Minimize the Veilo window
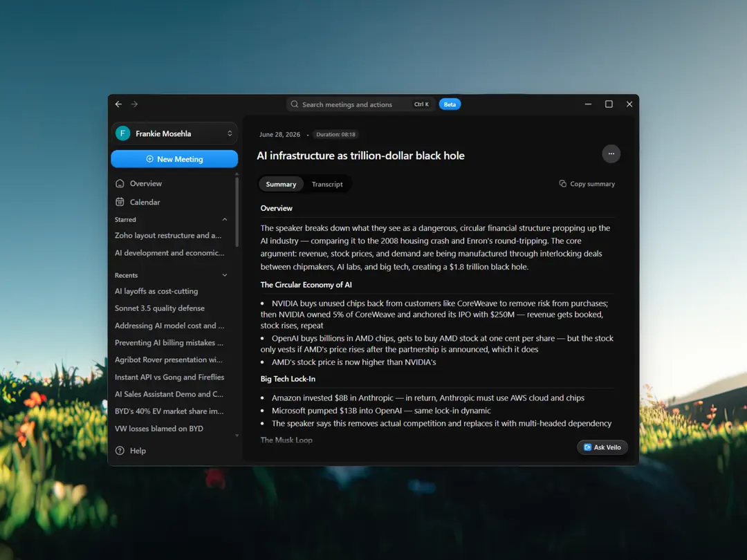 589,104
